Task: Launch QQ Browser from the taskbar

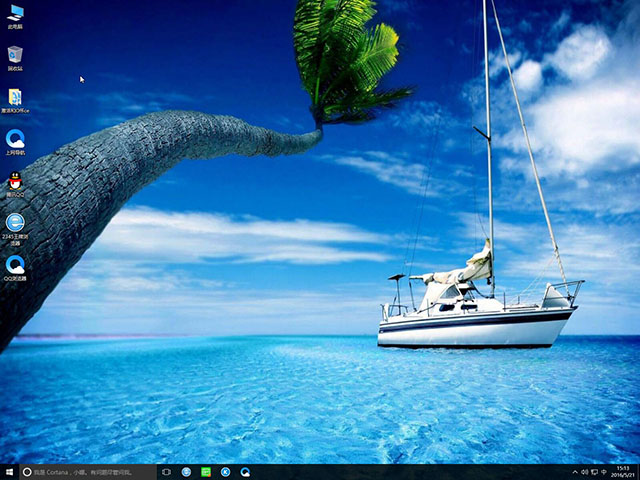Action: [x=245, y=472]
